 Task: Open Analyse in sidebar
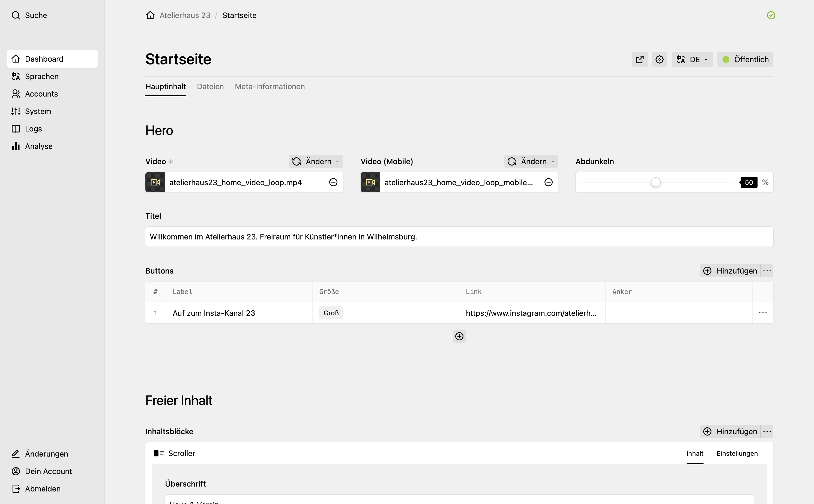(52, 146)
